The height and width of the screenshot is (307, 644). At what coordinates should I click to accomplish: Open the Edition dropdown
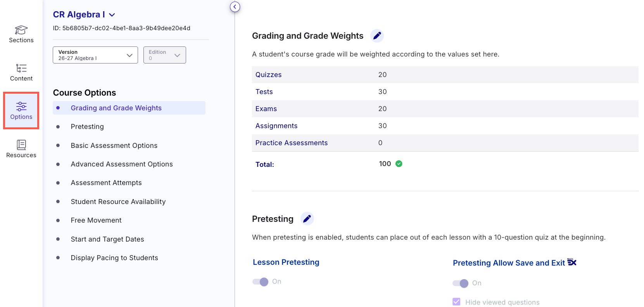(165, 55)
